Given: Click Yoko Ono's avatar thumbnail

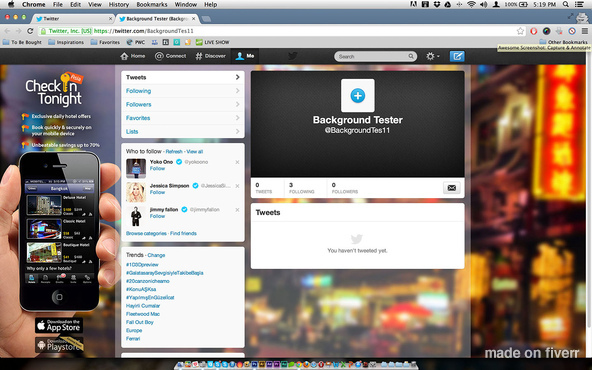Looking at the screenshot, I should (136, 168).
